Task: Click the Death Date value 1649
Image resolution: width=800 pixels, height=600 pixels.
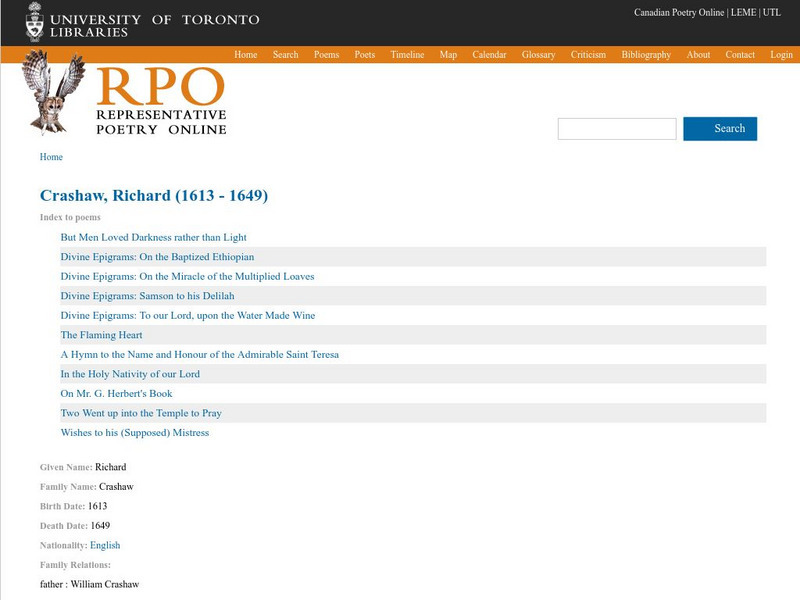Action: (x=100, y=526)
